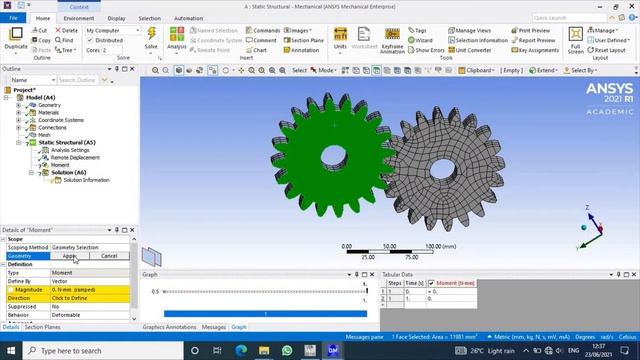640x360 pixels.
Task: Expand the Connections tree node
Action: coord(18,128)
